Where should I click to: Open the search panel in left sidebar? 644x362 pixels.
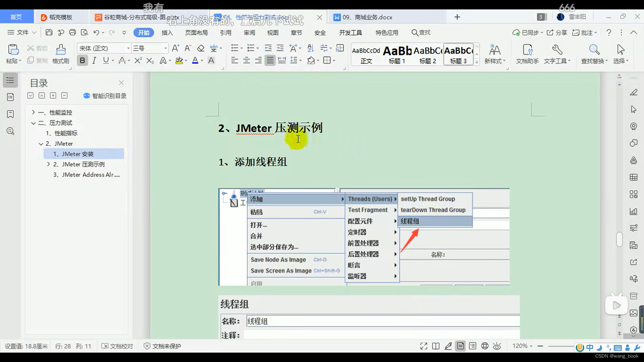click(x=10, y=131)
